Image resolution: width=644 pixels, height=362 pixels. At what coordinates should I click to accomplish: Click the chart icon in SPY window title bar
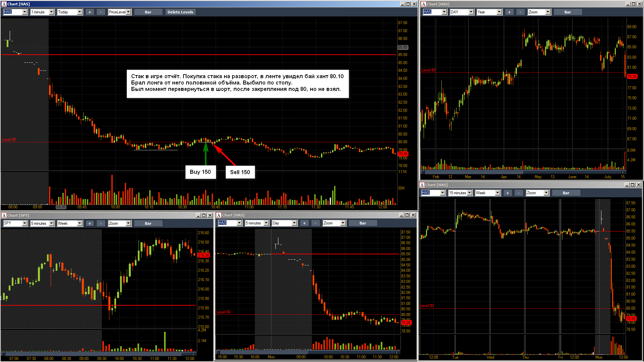pyautogui.click(x=4, y=215)
